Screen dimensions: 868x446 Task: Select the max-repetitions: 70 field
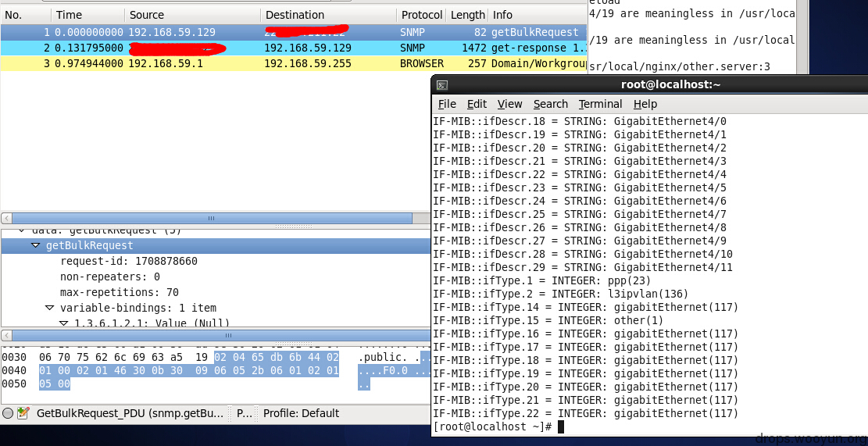point(119,292)
